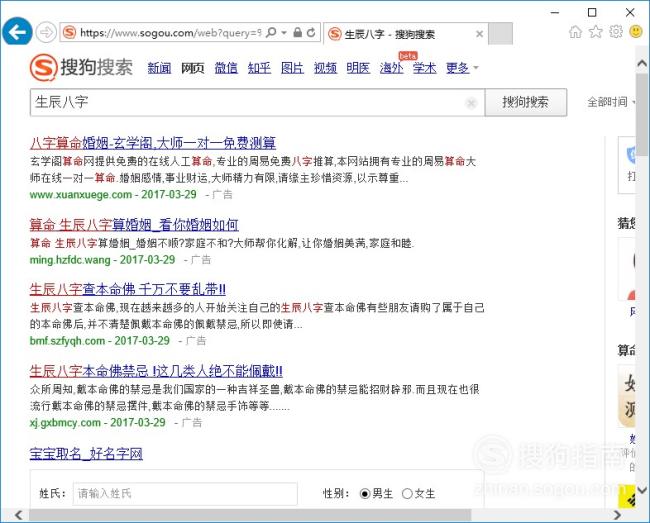Switch to the 新闻 search category

(x=159, y=68)
